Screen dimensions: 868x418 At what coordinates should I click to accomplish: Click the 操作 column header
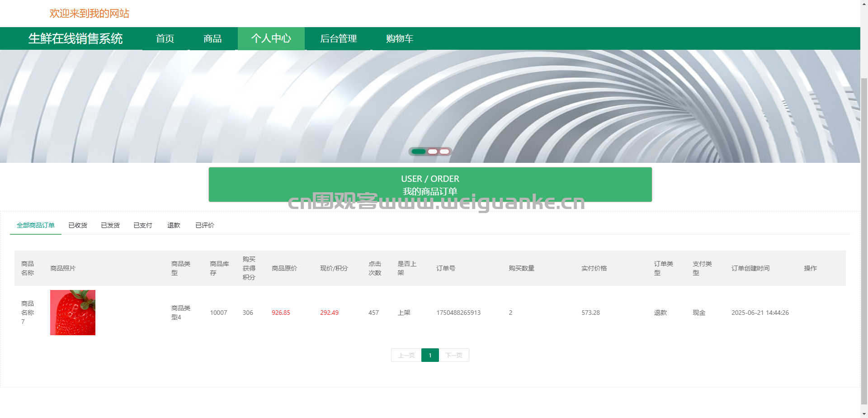[x=810, y=268]
